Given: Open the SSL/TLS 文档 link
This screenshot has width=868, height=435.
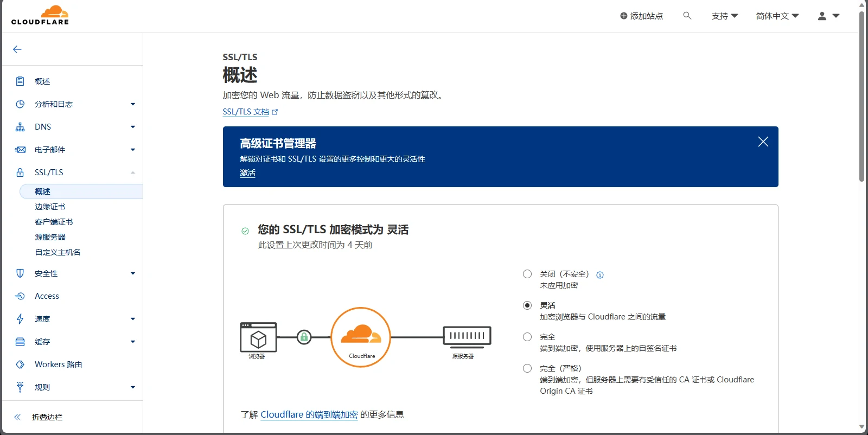Looking at the screenshot, I should (x=246, y=112).
